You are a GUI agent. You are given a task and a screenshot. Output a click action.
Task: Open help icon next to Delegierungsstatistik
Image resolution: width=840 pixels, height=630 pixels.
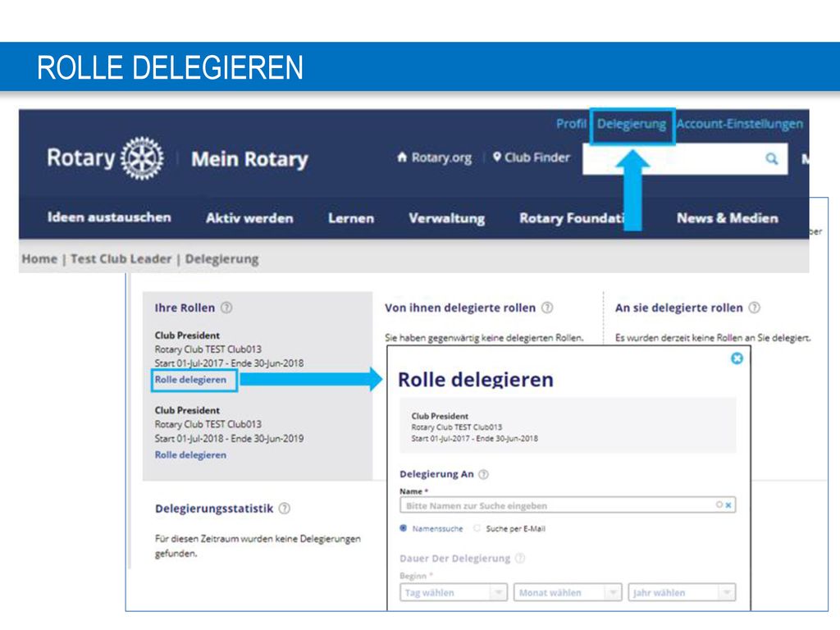point(285,509)
